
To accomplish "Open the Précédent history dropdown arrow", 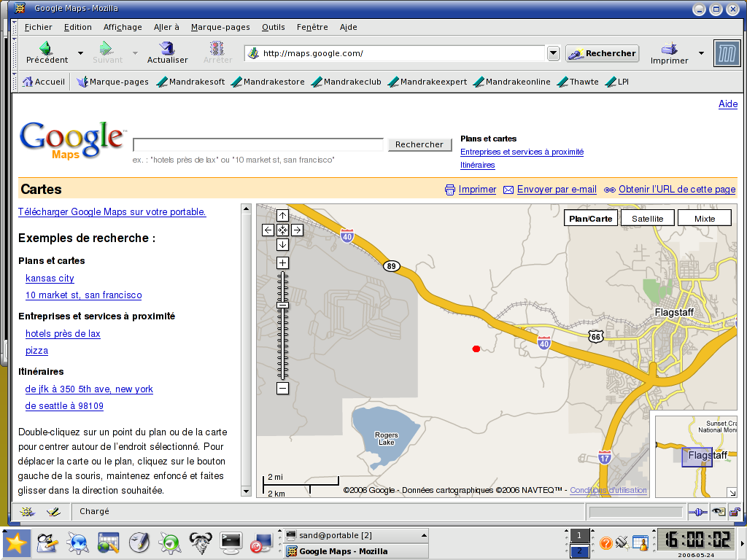I will [x=80, y=52].
